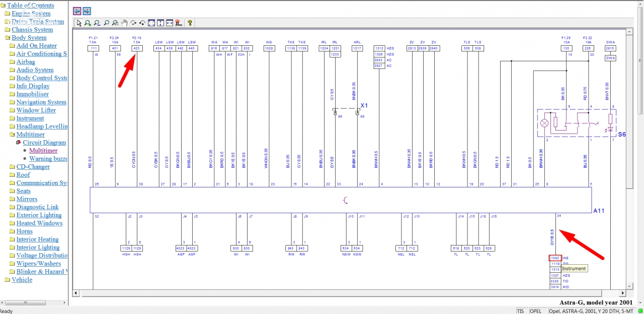Fit the whole diagram to the window

pos(151,23)
